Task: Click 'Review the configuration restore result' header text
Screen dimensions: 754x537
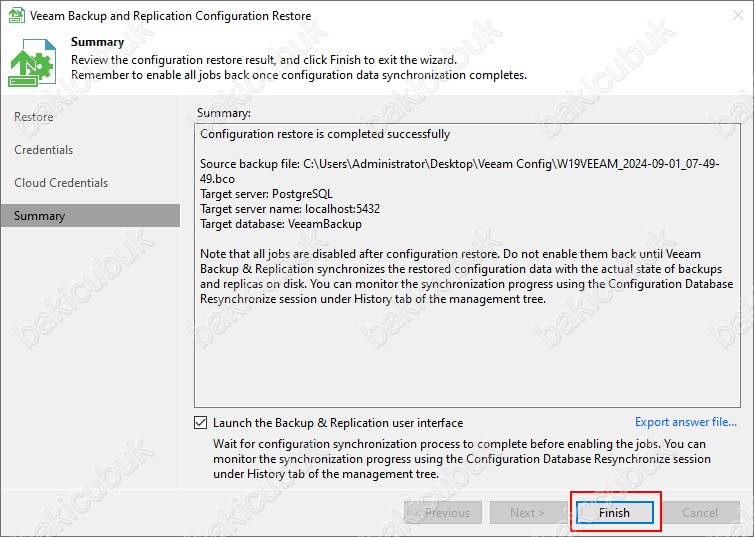Action: [x=264, y=60]
